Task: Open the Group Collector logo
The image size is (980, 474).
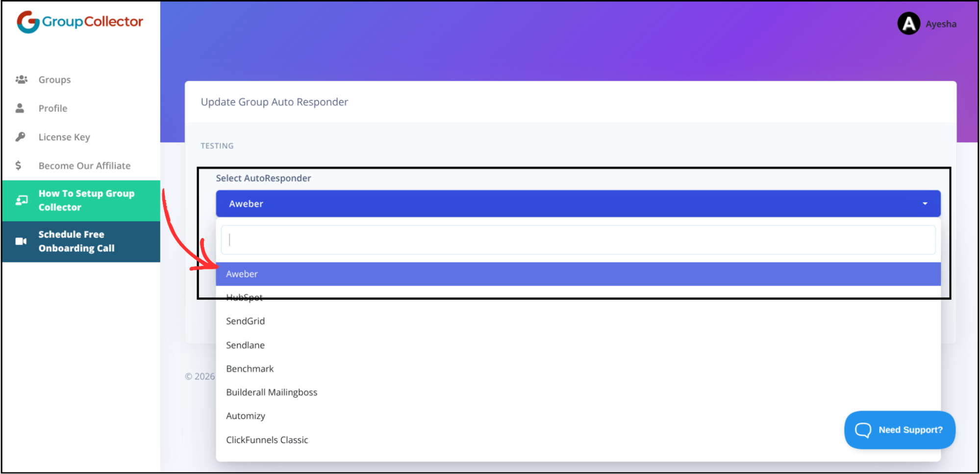Action: tap(80, 21)
